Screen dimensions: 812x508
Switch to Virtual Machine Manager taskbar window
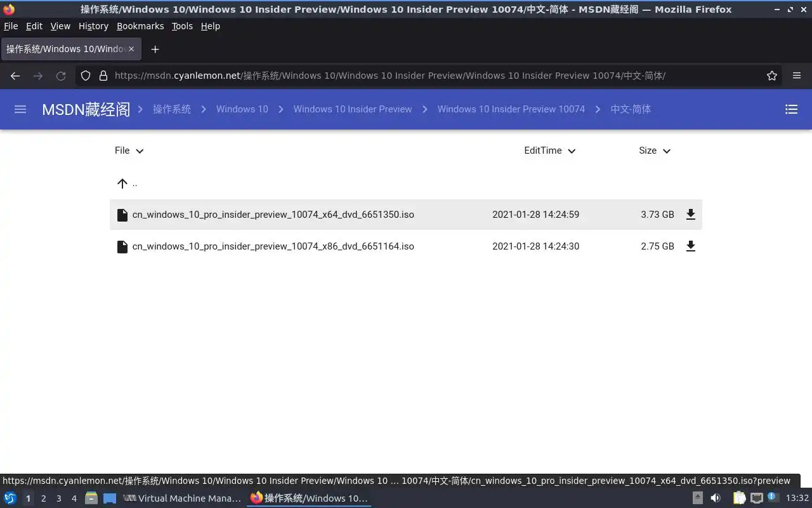[182, 498]
